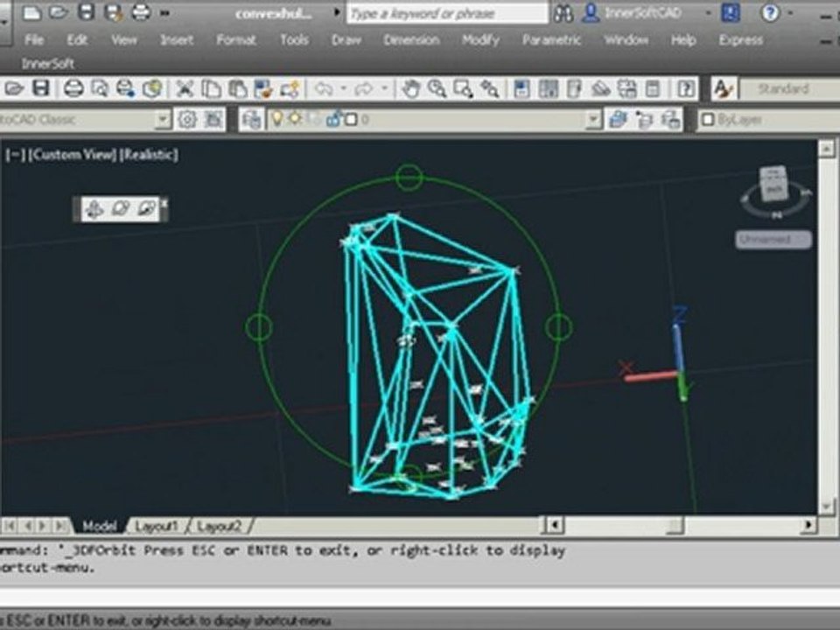The image size is (840, 630).
Task: Select the Pan hand tool
Action: [411, 88]
